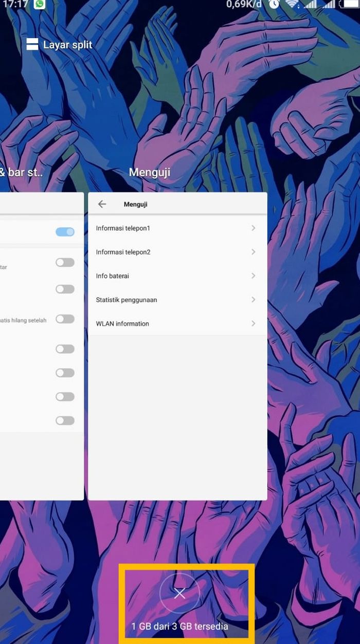Viewport: 360px width, 644px height.
Task: Tap the Wi-Fi signal status icon
Action: tap(293, 4)
